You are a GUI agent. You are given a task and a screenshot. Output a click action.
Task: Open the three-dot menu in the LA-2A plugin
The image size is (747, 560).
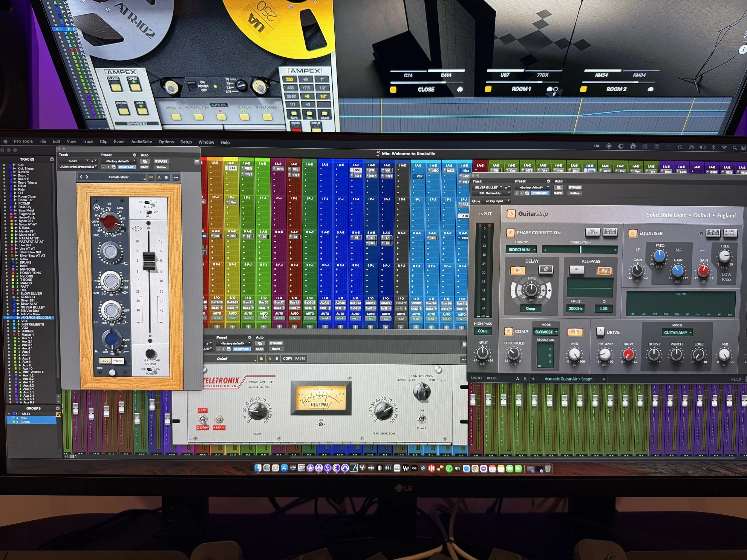point(463,360)
